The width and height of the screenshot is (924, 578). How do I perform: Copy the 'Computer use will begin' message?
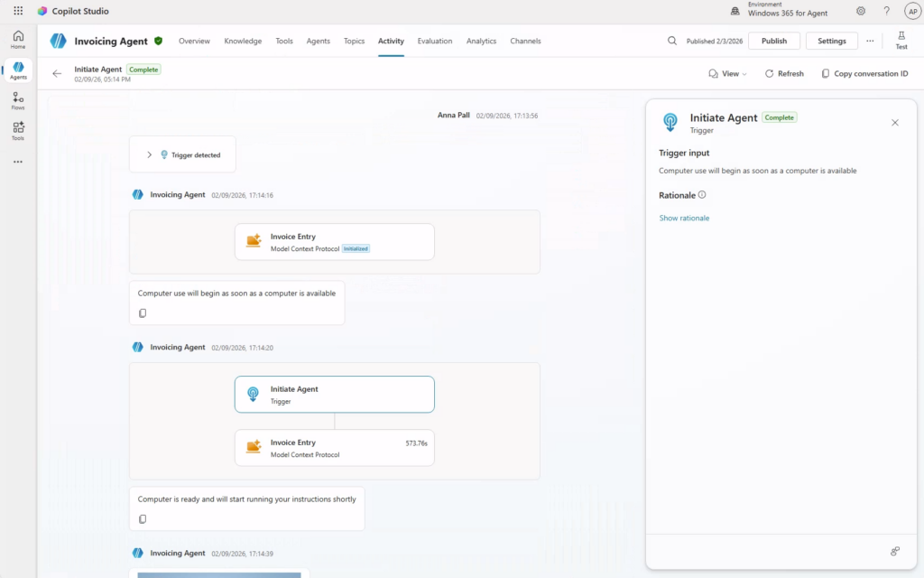click(x=143, y=313)
